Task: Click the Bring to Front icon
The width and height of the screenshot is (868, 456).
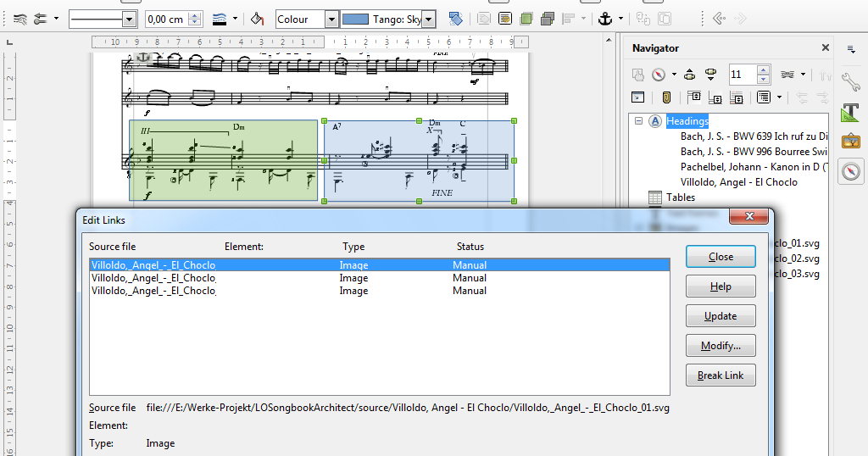Action: [x=526, y=19]
